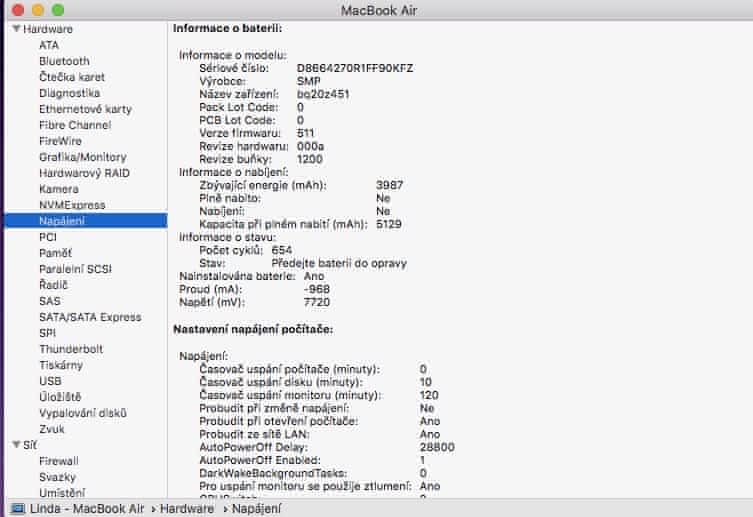Image resolution: width=753 pixels, height=517 pixels.
Task: Select Umístění under Síť
Action: click(x=62, y=493)
